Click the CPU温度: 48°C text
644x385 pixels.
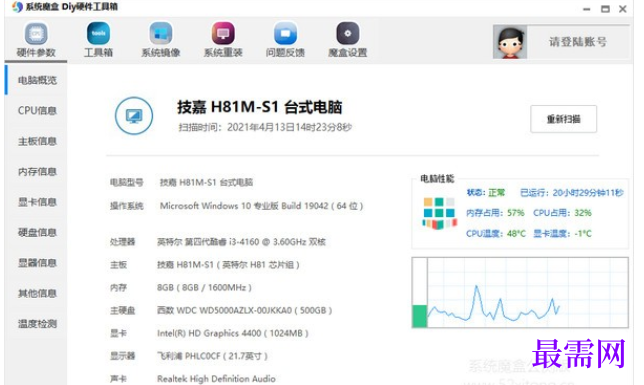click(x=496, y=233)
